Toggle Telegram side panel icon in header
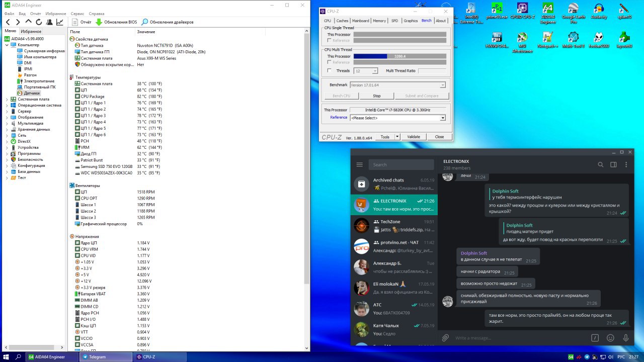 (x=613, y=164)
